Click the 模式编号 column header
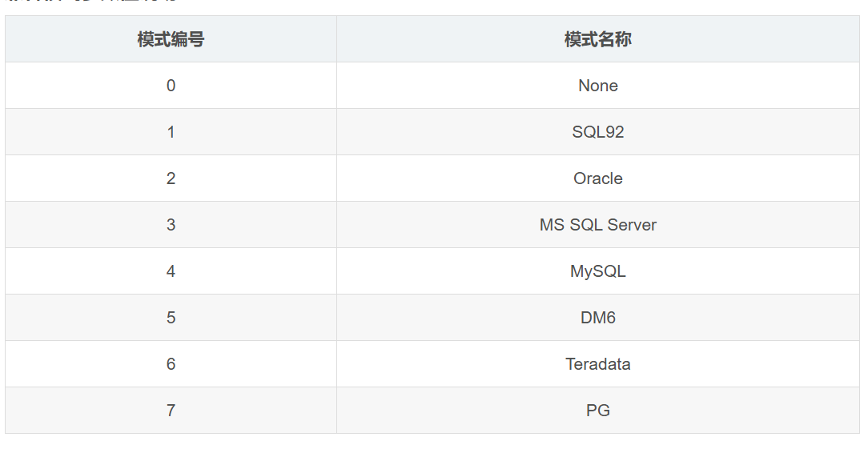 point(171,39)
